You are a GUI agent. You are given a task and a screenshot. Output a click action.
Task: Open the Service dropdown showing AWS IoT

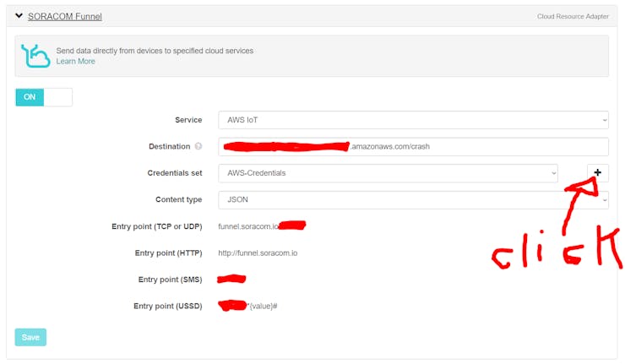click(x=413, y=120)
